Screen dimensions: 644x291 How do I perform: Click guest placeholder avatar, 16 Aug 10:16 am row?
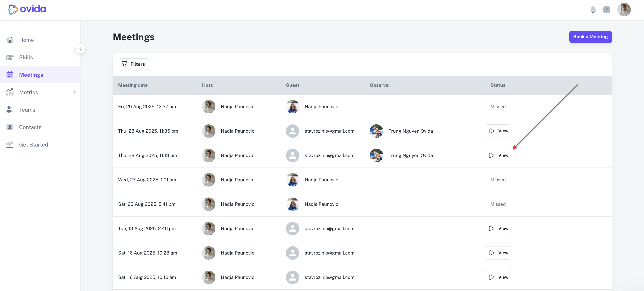(x=293, y=277)
